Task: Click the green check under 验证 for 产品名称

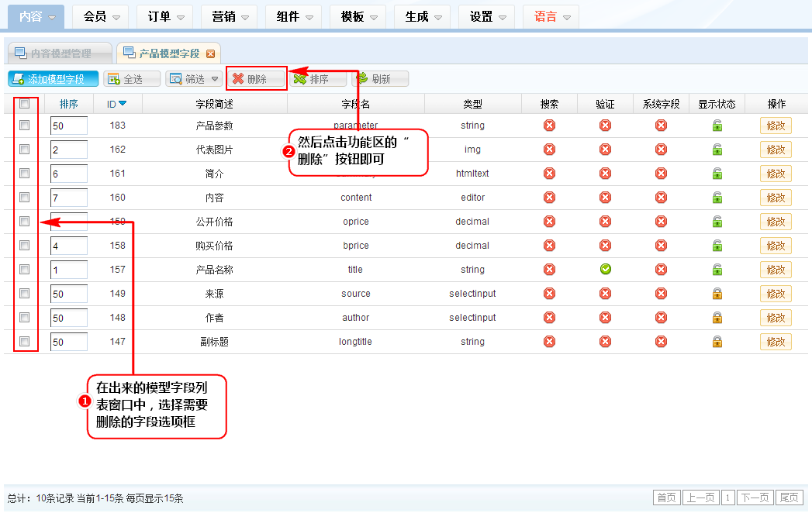Action: pos(605,270)
